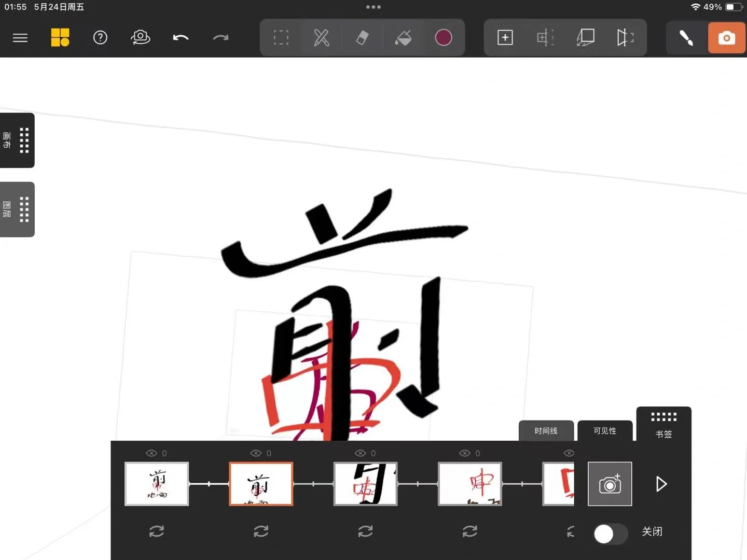Screen dimensions: 747x560
Task: Open the help question mark icon
Action: click(x=100, y=37)
